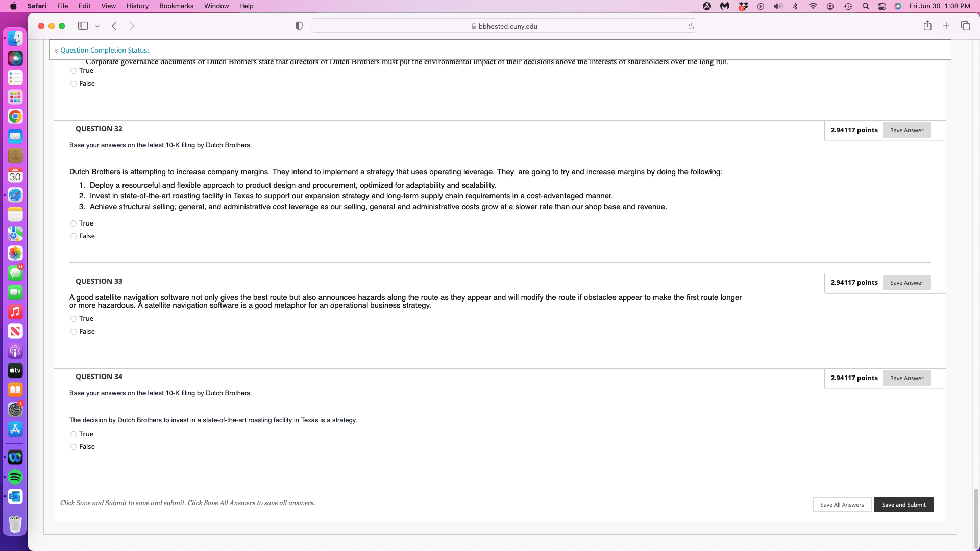This screenshot has height=551, width=980.
Task: Open a new tab with the plus icon
Action: [946, 26]
